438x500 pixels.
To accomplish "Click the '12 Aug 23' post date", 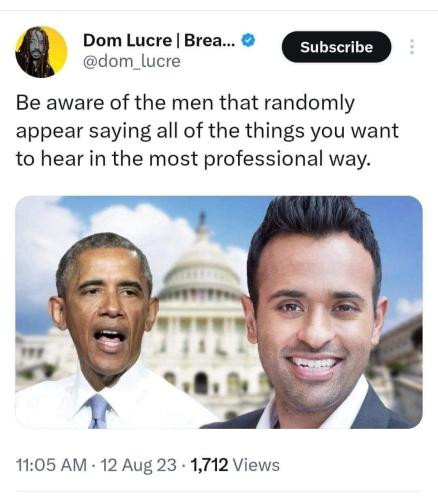I will pyautogui.click(x=138, y=465).
